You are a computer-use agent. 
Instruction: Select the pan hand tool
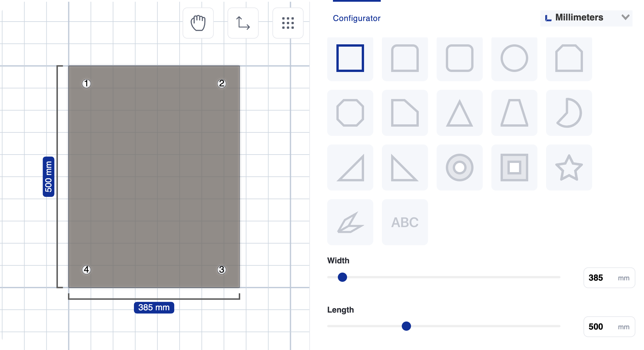198,23
